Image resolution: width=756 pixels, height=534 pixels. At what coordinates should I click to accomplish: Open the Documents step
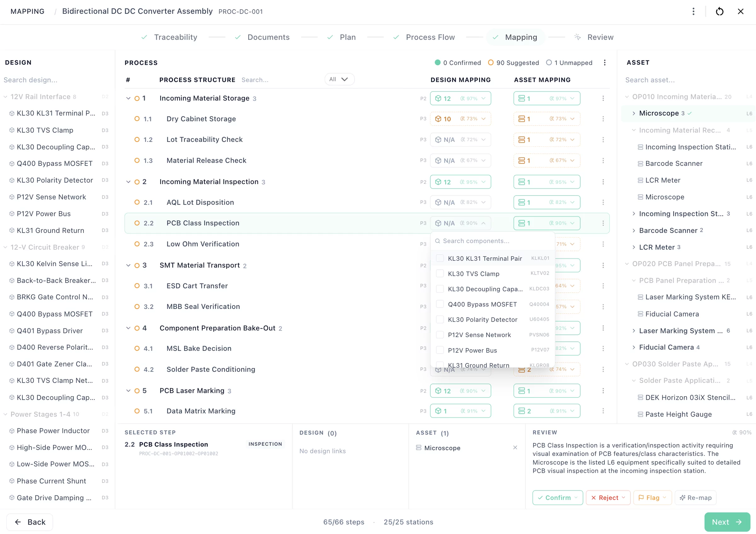(262, 37)
